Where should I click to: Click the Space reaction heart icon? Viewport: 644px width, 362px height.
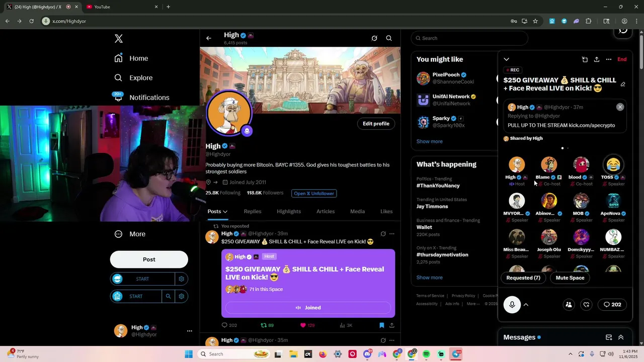point(587,305)
